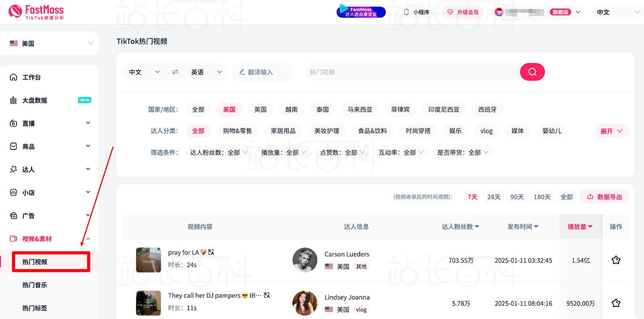Click the pink magnifier search button

tap(533, 72)
